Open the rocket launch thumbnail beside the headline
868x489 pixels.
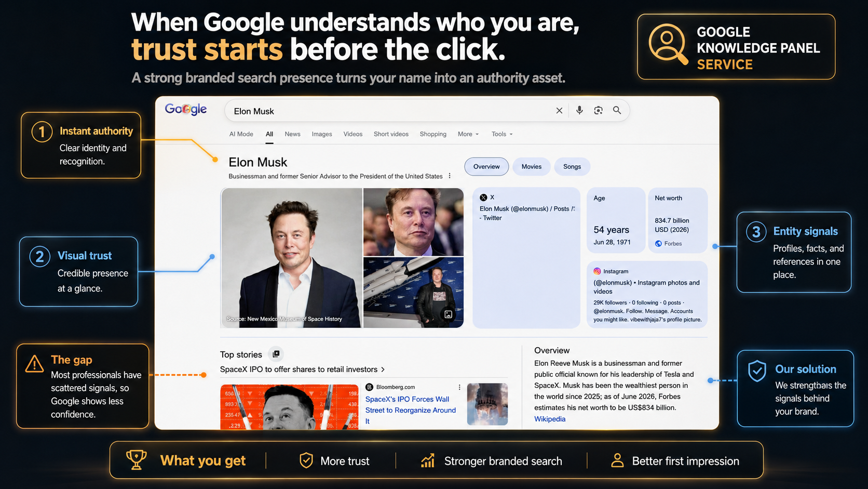pos(487,404)
